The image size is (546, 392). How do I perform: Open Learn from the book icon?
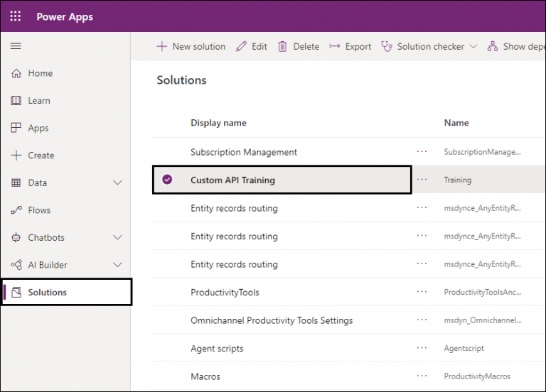coord(16,101)
